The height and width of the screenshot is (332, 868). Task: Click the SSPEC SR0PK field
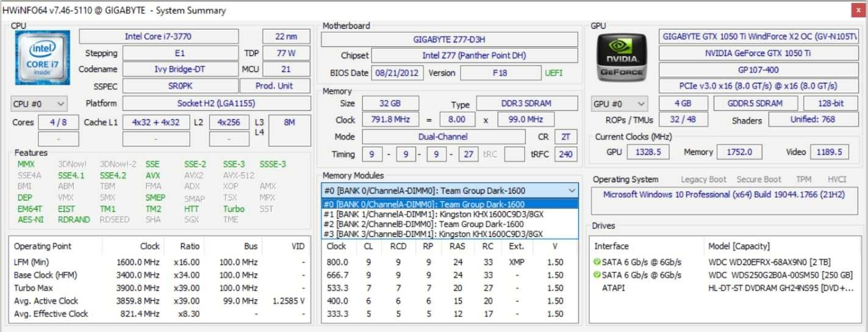tap(179, 86)
